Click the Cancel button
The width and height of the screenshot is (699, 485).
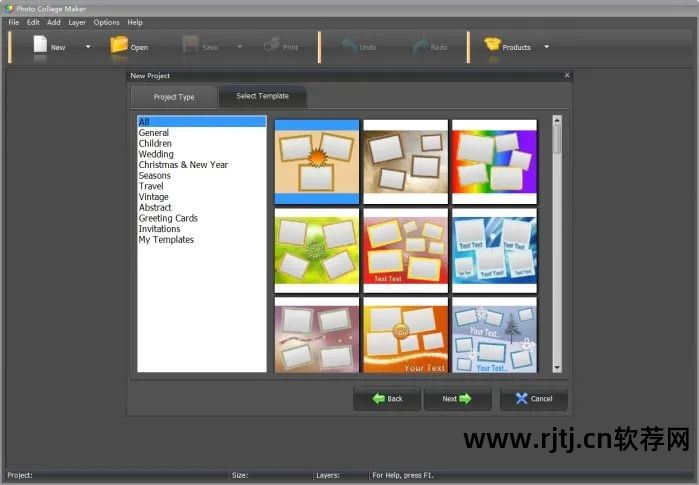pyautogui.click(x=534, y=398)
